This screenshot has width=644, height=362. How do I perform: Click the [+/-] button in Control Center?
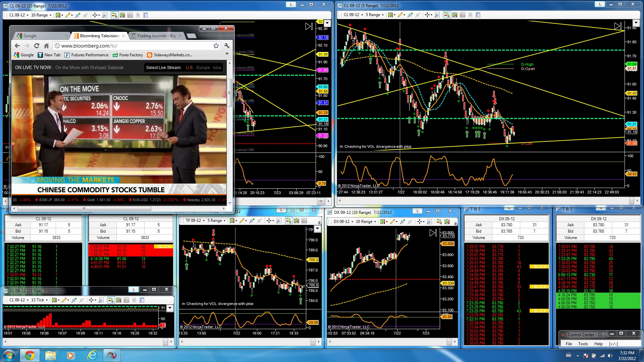point(613,344)
